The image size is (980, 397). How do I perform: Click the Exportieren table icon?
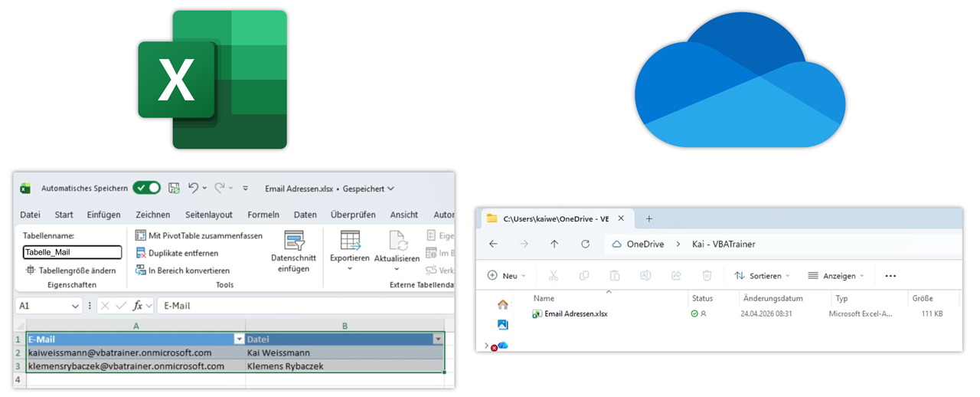350,241
